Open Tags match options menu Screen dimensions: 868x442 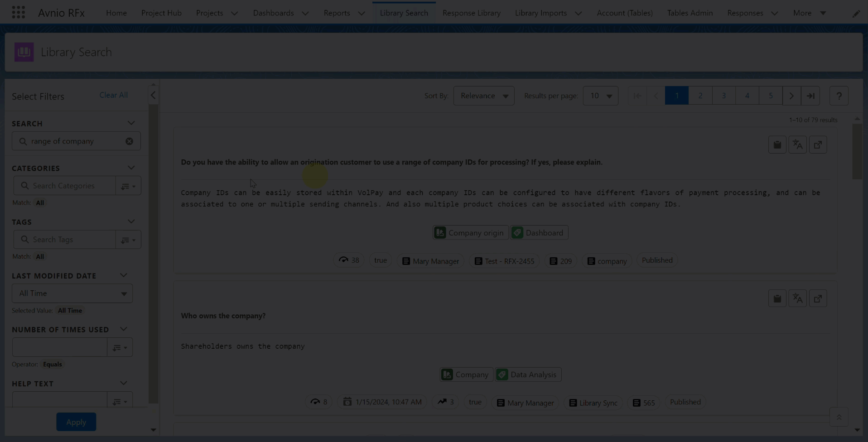pyautogui.click(x=128, y=240)
